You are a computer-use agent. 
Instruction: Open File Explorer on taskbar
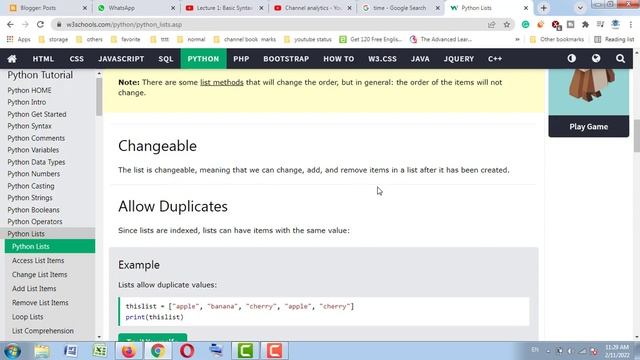click(41, 351)
